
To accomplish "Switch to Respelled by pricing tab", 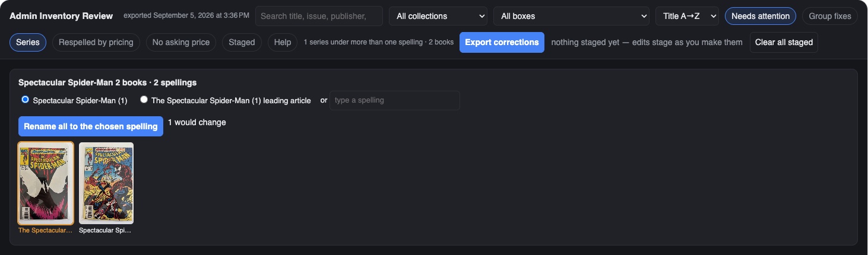I will pyautogui.click(x=96, y=42).
